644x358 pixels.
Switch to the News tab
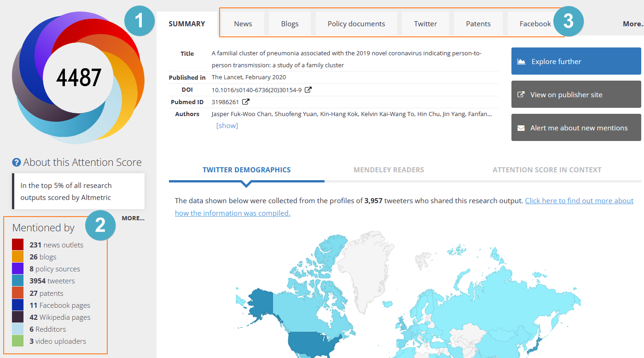pyautogui.click(x=243, y=23)
